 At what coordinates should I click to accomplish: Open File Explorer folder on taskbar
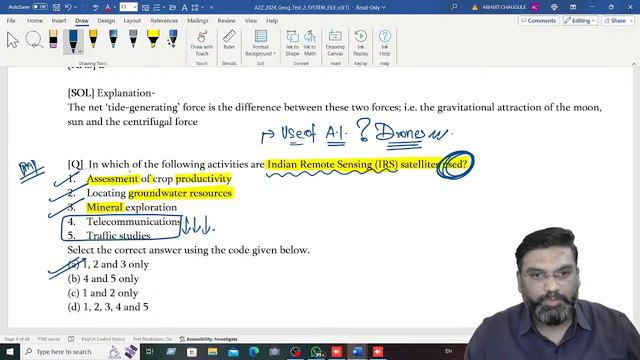tap(212, 351)
